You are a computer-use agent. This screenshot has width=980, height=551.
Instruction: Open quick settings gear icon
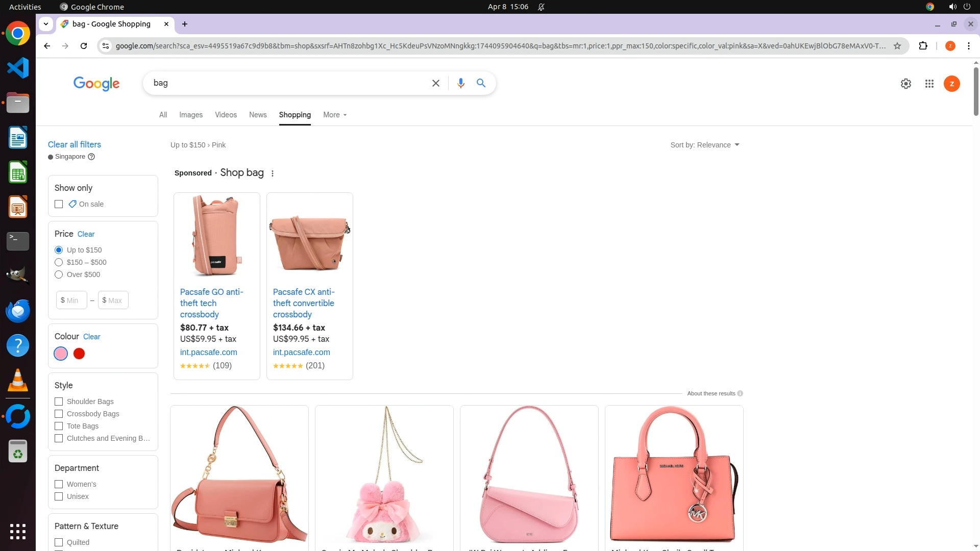click(x=905, y=84)
